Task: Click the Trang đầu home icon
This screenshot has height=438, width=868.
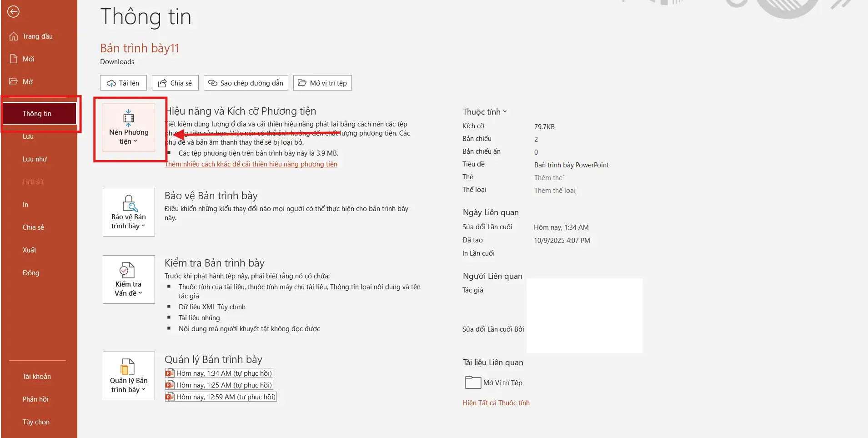Action: coord(14,36)
